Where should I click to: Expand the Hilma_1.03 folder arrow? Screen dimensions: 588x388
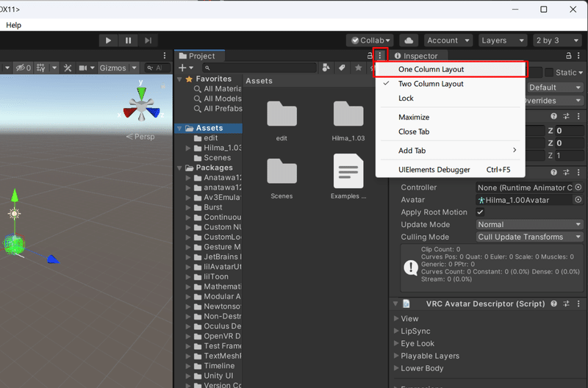click(188, 148)
